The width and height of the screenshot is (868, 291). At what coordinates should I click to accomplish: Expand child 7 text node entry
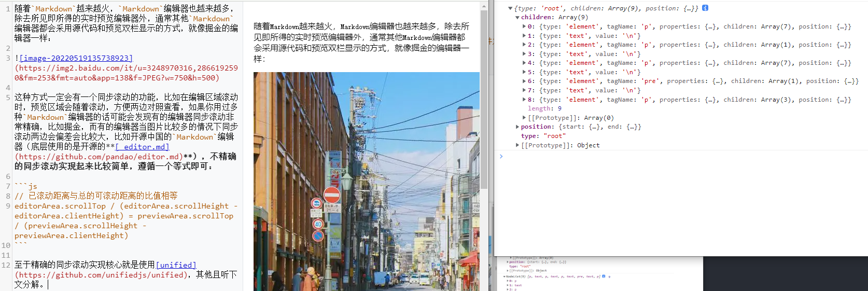pos(524,90)
